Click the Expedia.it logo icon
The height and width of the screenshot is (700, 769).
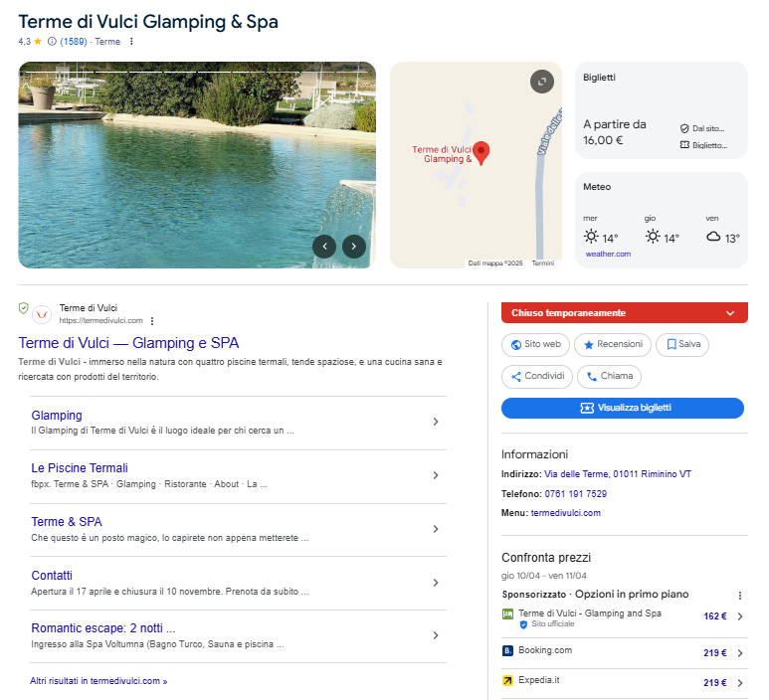(507, 680)
